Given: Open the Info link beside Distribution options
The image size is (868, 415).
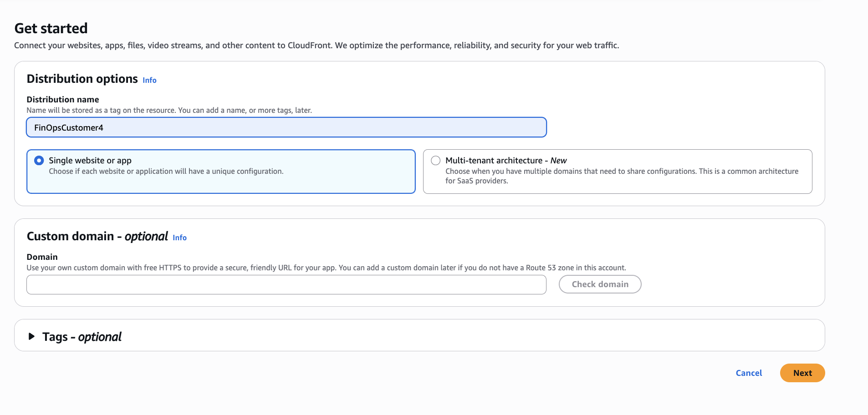Looking at the screenshot, I should coord(149,80).
